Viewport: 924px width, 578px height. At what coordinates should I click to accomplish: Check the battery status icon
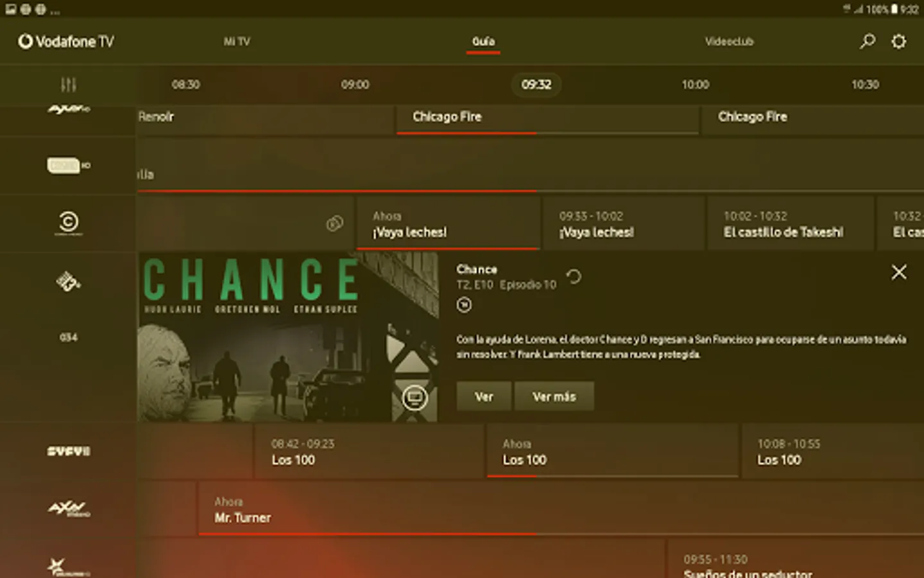click(894, 9)
